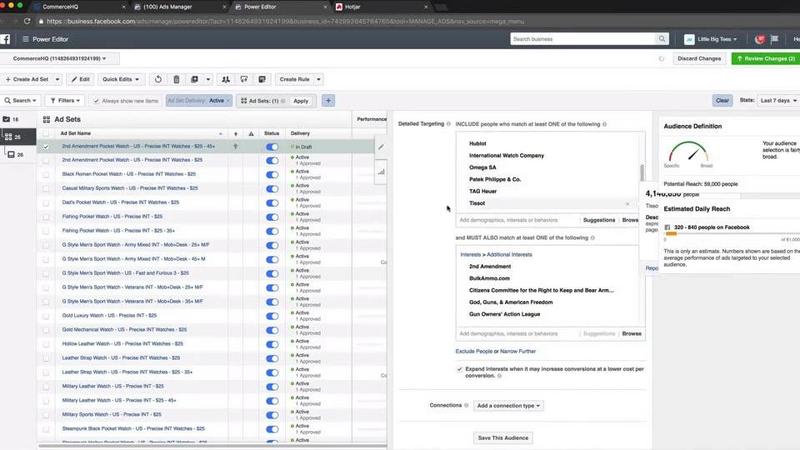
Task: Click Suggestions in include targeting box
Action: coord(599,220)
